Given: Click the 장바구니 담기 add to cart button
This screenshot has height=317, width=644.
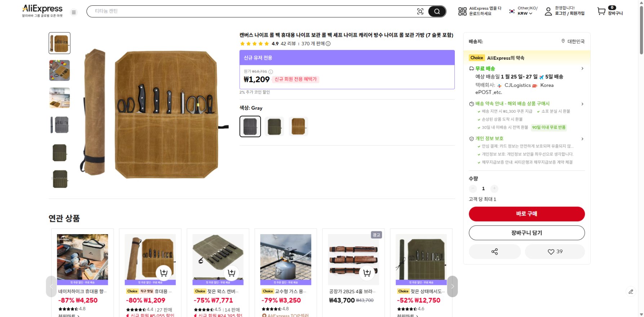Looking at the screenshot, I should pos(526,233).
